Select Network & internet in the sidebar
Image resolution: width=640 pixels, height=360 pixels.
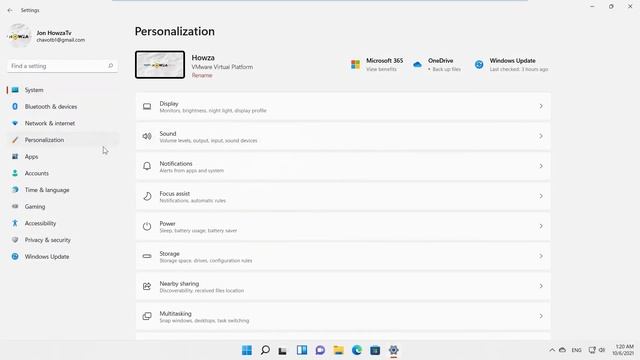63,123
